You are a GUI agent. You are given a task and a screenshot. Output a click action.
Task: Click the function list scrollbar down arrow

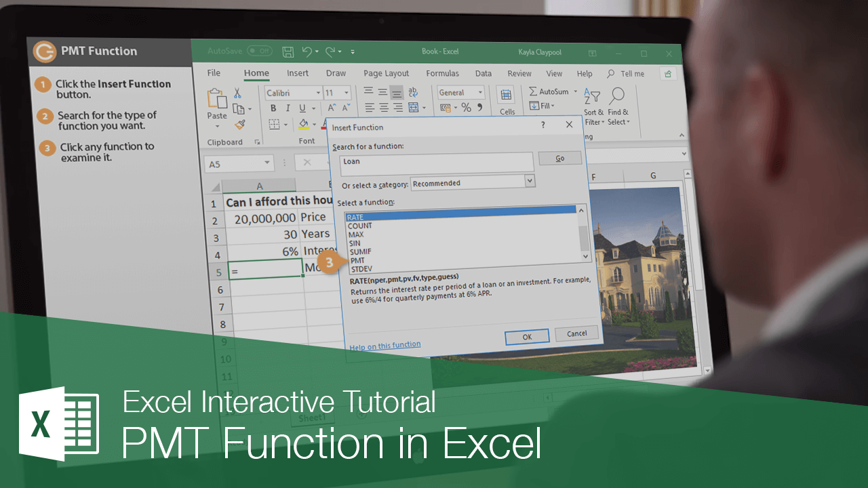point(586,256)
